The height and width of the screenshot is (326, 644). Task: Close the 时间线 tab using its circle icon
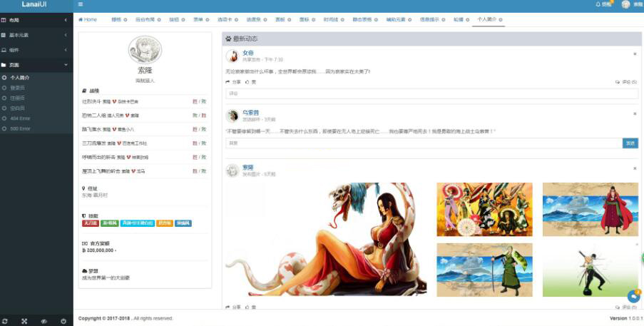pyautogui.click(x=342, y=20)
